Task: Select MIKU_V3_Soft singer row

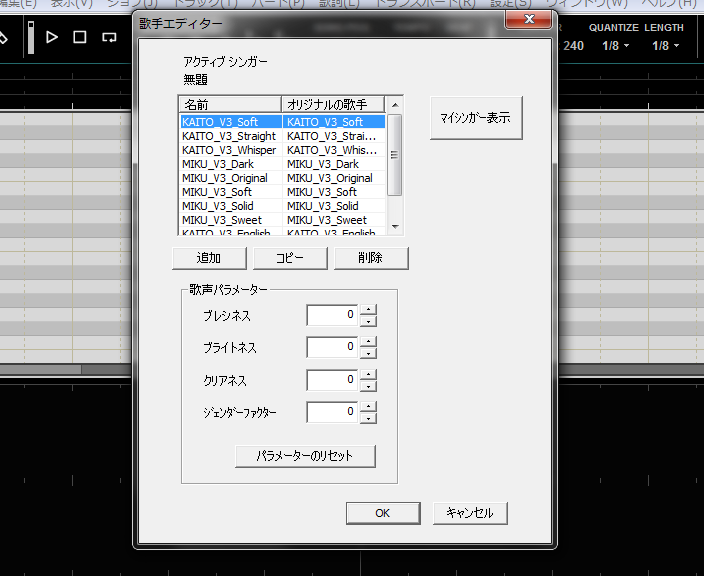Action: pyautogui.click(x=282, y=192)
